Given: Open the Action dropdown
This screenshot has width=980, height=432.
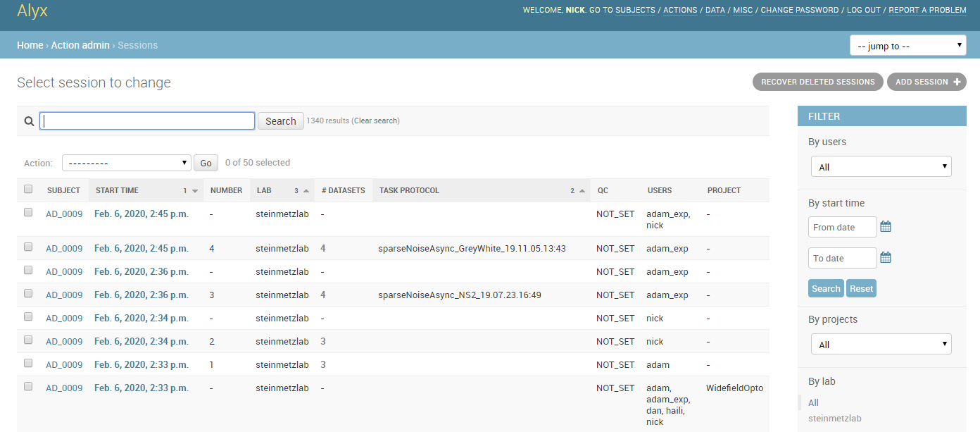Looking at the screenshot, I should (x=126, y=162).
